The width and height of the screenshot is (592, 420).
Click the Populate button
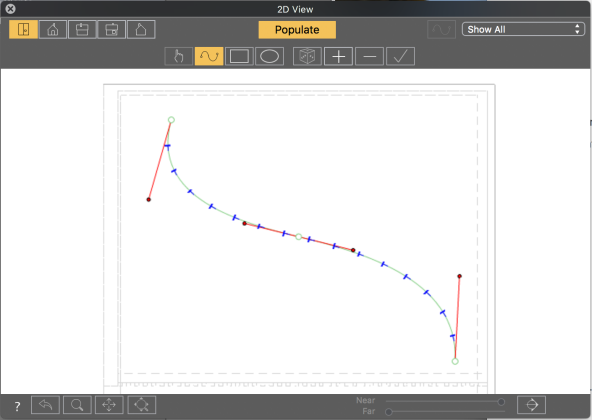(x=297, y=30)
